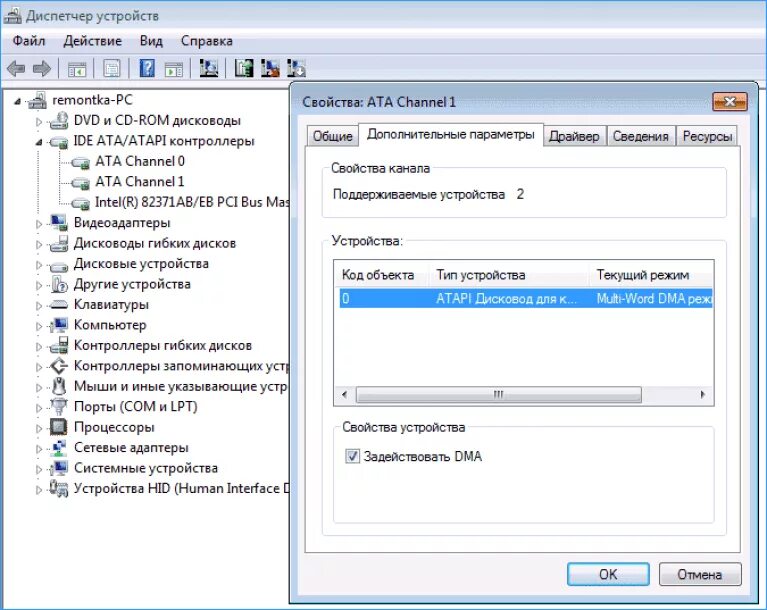Click the remontka-PC computer icon

tap(37, 100)
